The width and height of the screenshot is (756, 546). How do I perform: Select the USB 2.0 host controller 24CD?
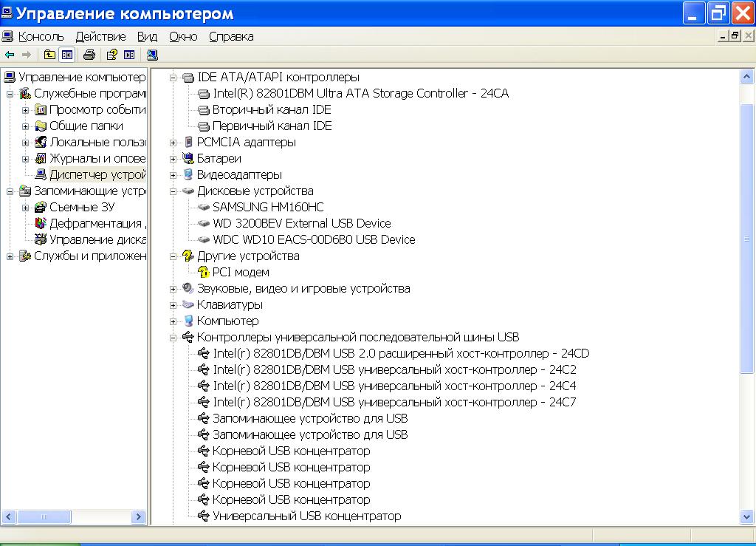click(x=400, y=353)
